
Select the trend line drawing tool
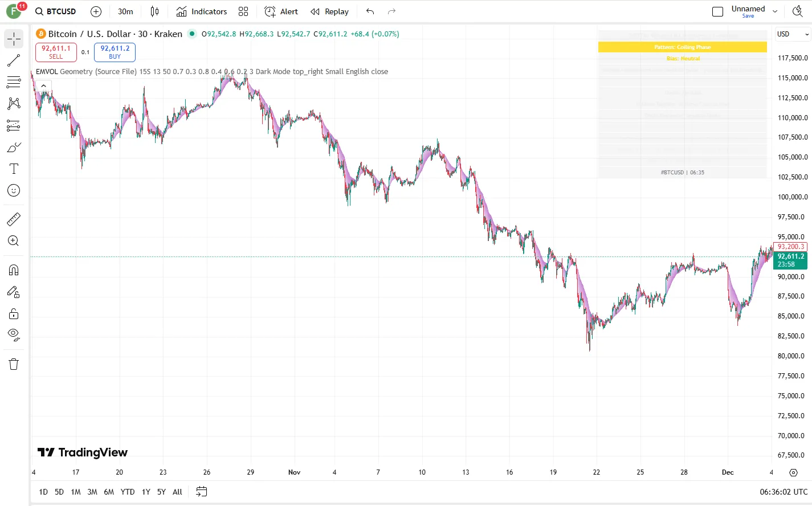(x=14, y=60)
